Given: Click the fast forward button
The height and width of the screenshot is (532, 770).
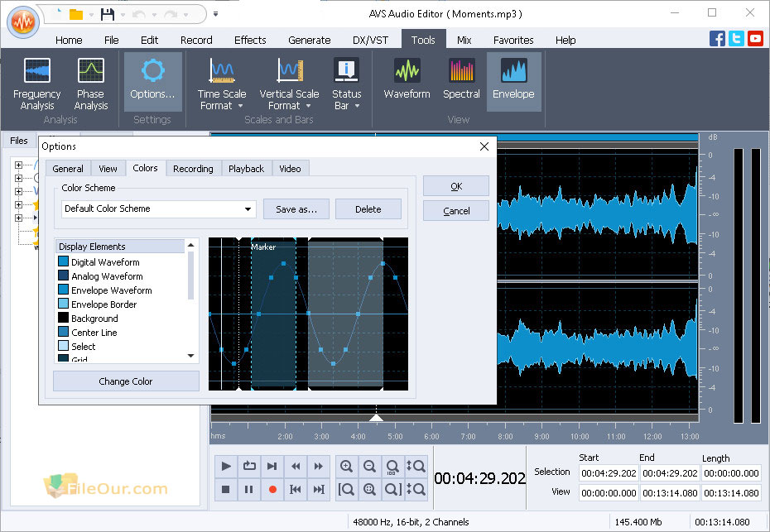Looking at the screenshot, I should point(318,466).
